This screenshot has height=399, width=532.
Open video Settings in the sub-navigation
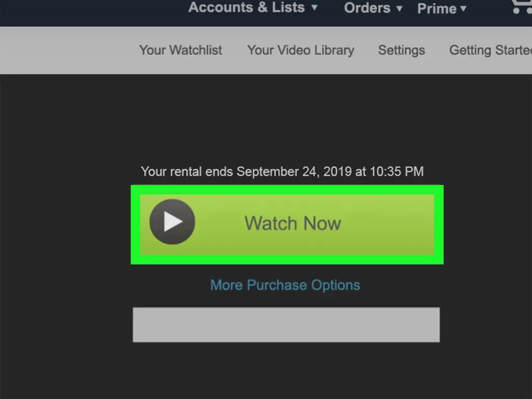coord(402,50)
